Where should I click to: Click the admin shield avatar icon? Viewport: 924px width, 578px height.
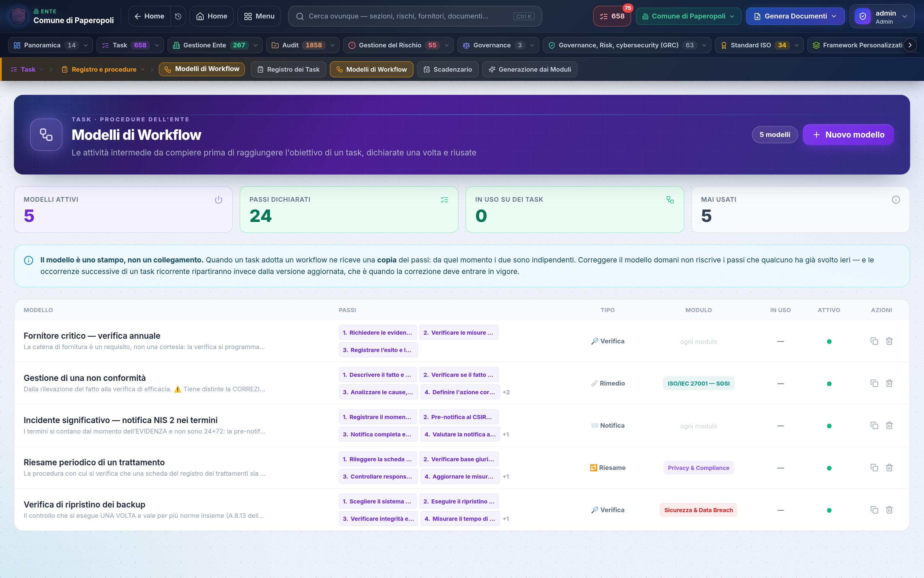862,16
